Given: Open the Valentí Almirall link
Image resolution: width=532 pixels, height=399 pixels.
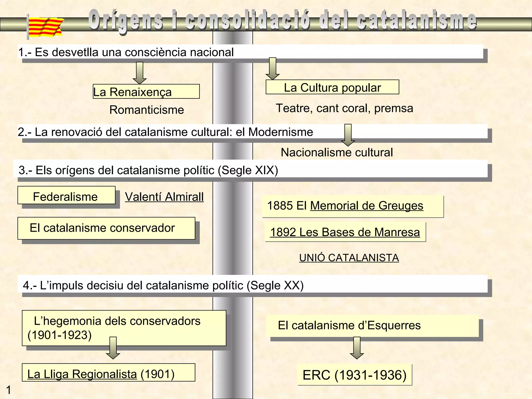Looking at the screenshot, I should point(164,197).
